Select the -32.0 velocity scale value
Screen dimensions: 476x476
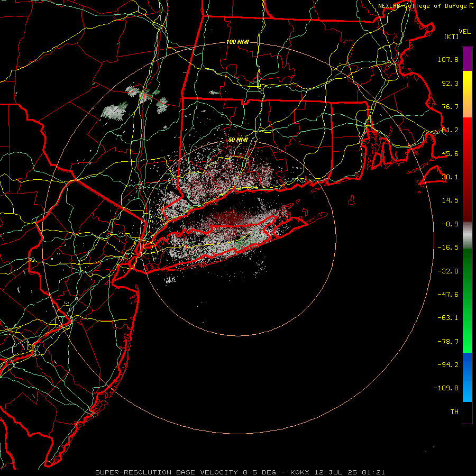(x=448, y=271)
